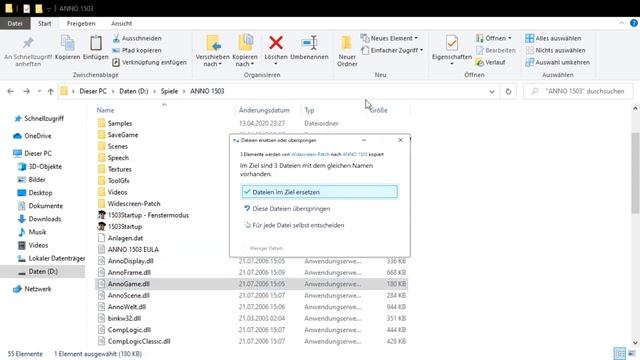This screenshot has width=640, height=360.
Task: Click Alles auswählen
Action: pyautogui.click(x=553, y=38)
